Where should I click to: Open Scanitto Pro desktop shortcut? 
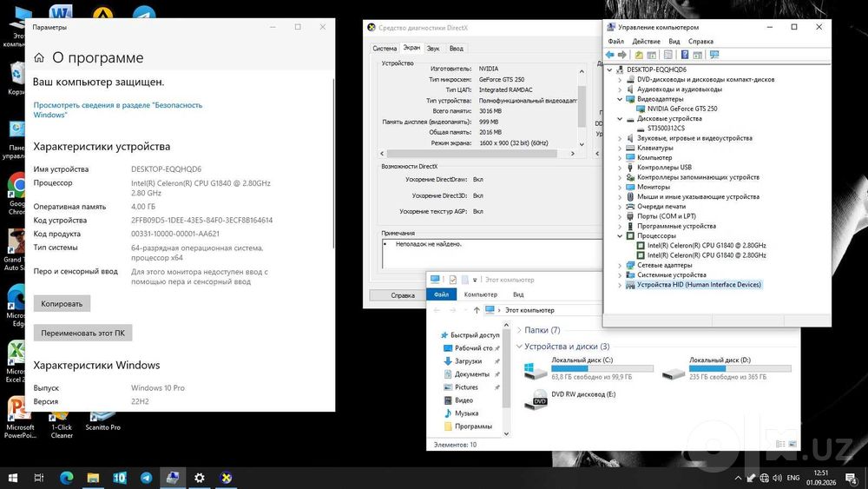point(102,421)
